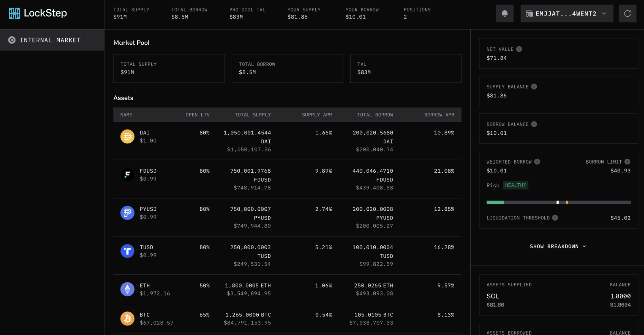Open the SOL supplied asset row

558,300
